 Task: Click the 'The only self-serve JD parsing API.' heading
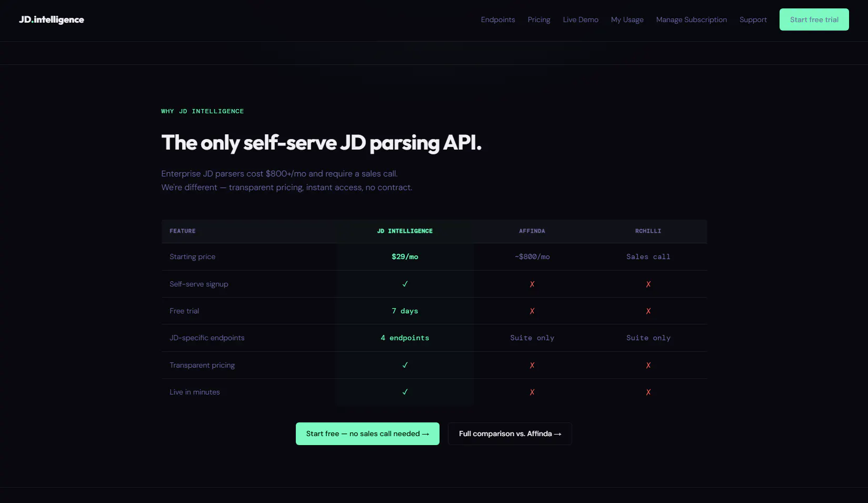tap(322, 143)
